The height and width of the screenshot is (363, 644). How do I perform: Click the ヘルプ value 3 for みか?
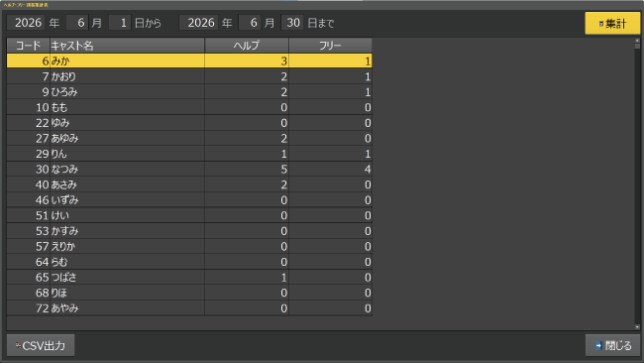(247, 60)
